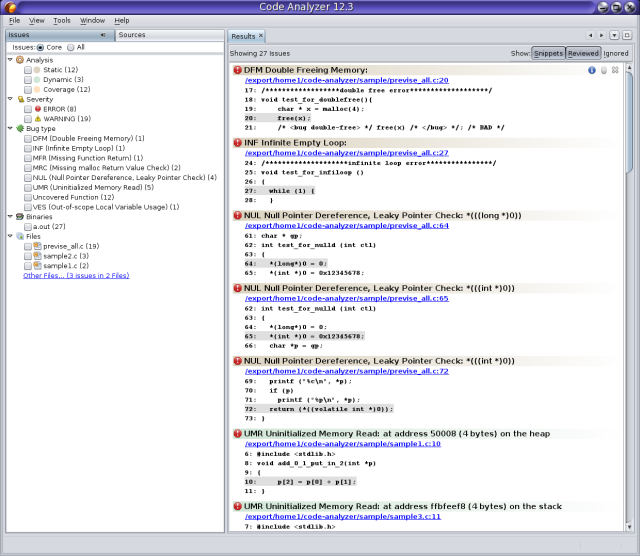Click error icon beside NUL issue *(((long *)0))
This screenshot has height=556, width=640.
pyautogui.click(x=238, y=216)
